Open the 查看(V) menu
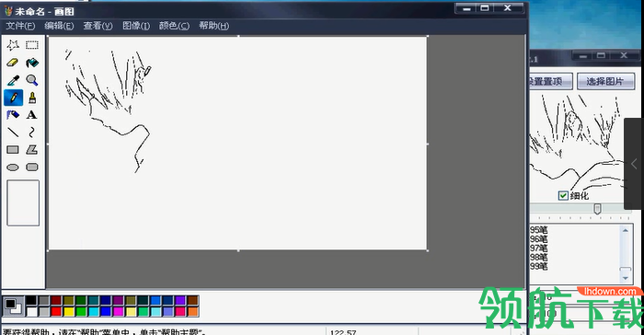644x335 pixels. click(98, 26)
